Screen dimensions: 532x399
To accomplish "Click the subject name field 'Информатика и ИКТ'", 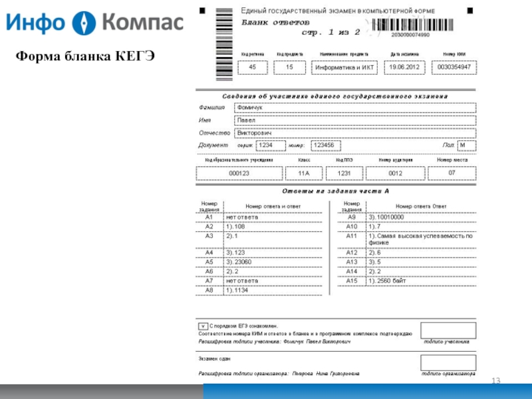I will 344,67.
